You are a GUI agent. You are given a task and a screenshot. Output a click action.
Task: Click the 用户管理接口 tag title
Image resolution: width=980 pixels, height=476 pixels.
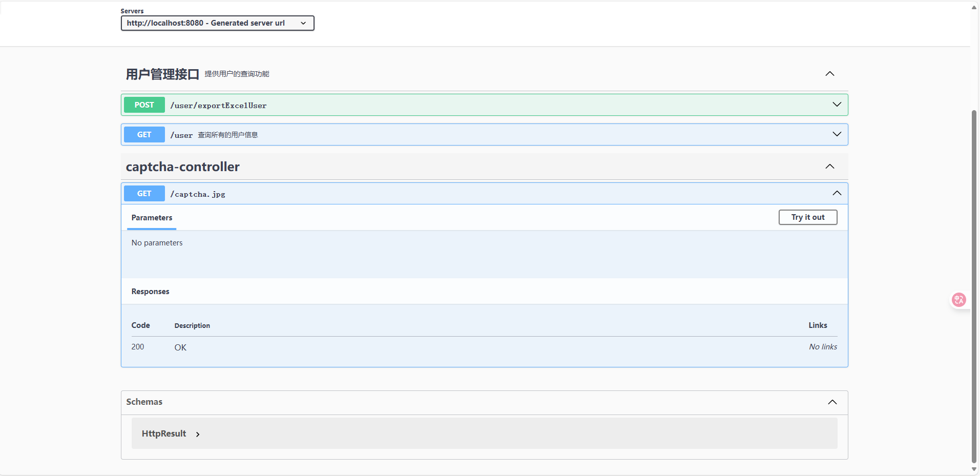(162, 74)
